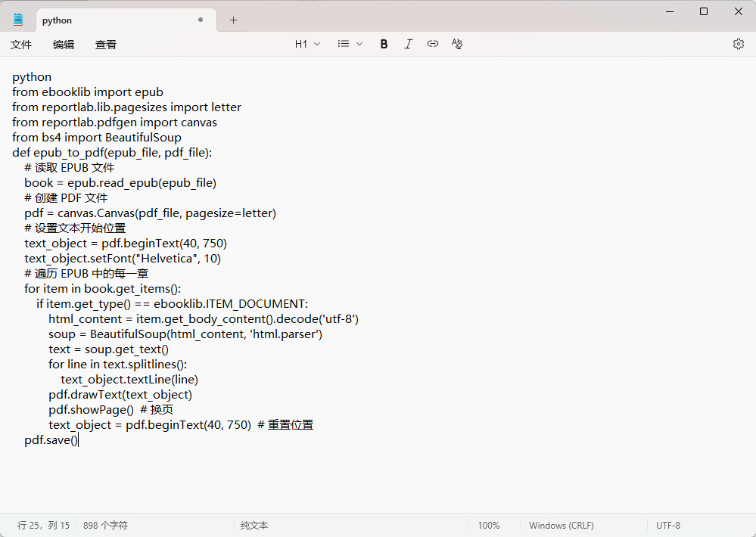Click the 'if item.get_type()' line
The width and height of the screenshot is (756, 537).
(x=172, y=304)
